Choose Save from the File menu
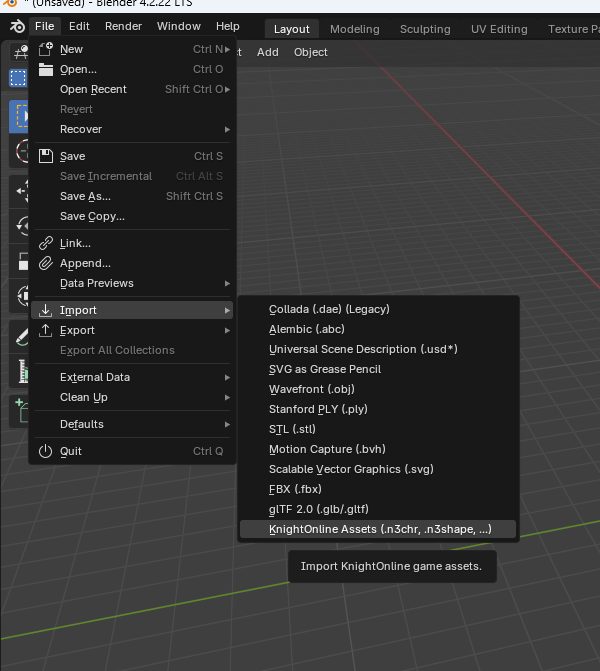This screenshot has height=671, width=600. coord(132,156)
